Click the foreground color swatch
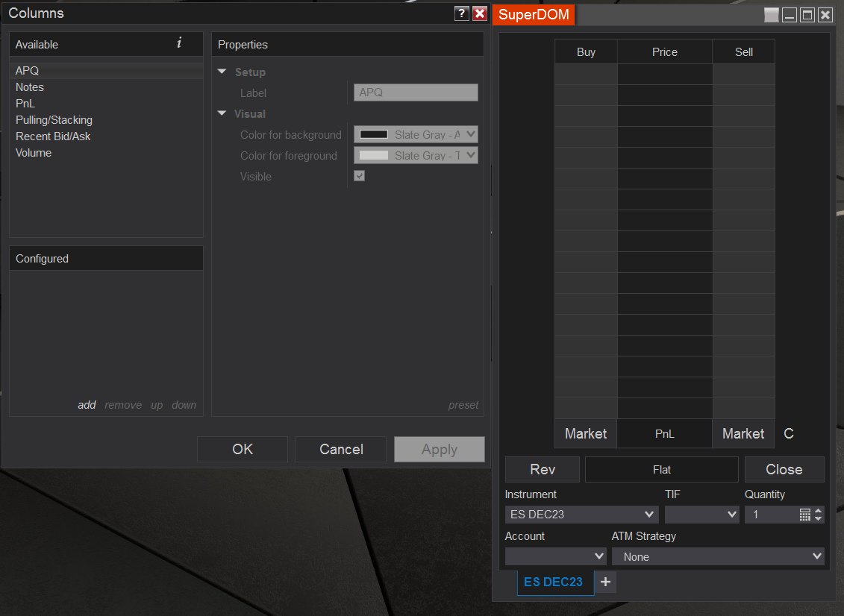 [374, 155]
